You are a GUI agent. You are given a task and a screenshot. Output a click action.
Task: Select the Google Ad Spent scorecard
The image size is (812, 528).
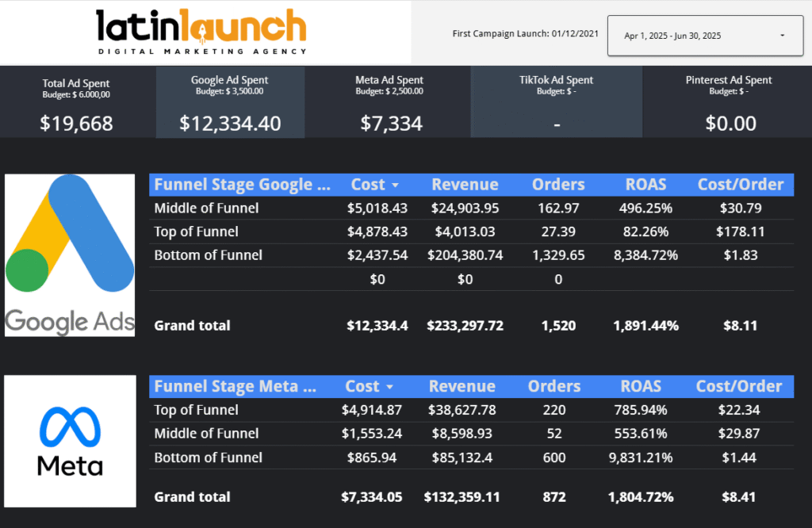(230, 103)
